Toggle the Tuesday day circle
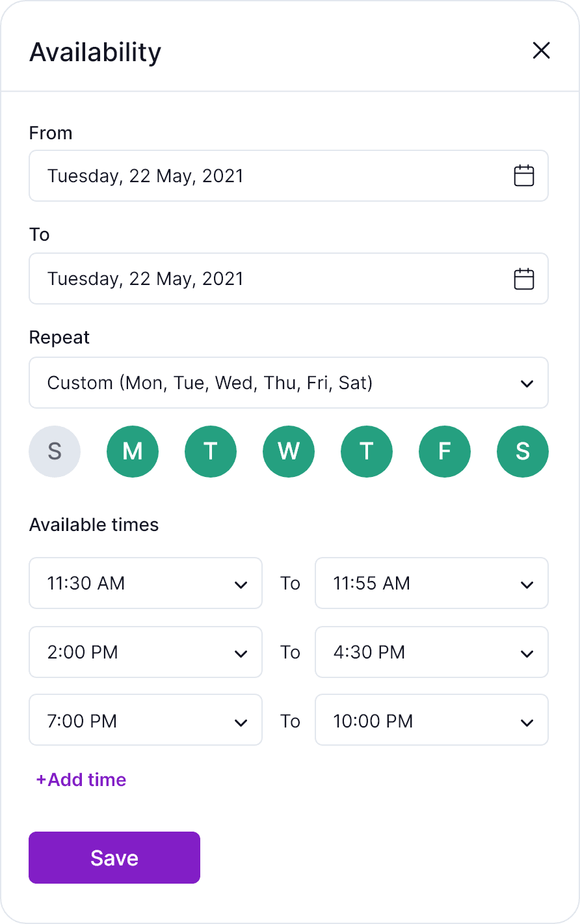 [211, 452]
